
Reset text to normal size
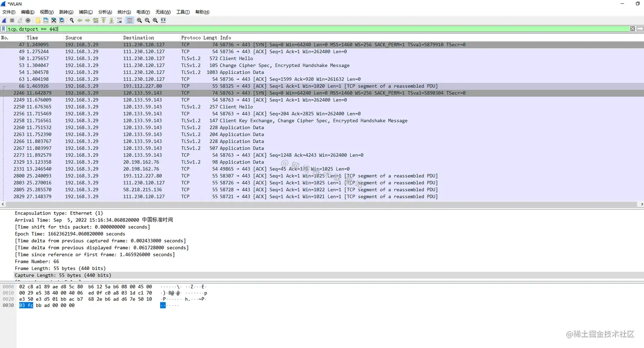(x=155, y=20)
